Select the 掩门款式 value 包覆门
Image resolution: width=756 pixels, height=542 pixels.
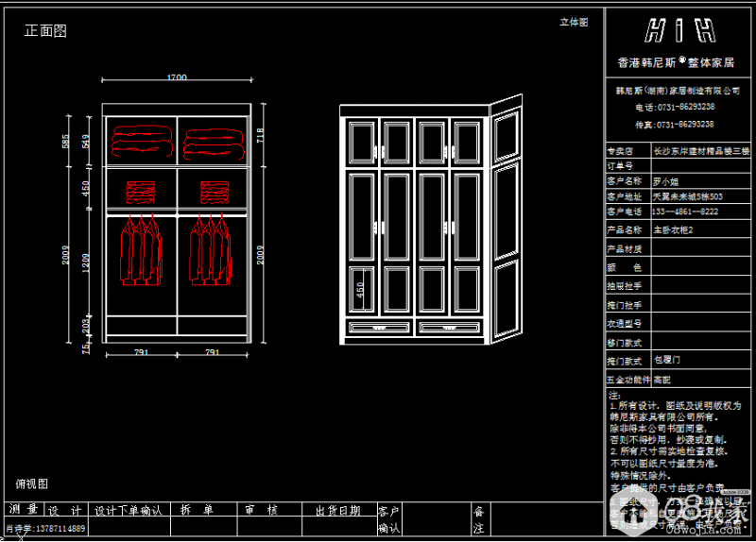click(667, 361)
